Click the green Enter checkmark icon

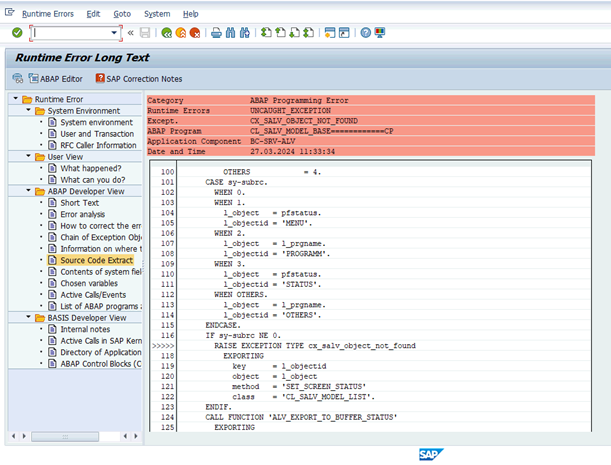17,33
